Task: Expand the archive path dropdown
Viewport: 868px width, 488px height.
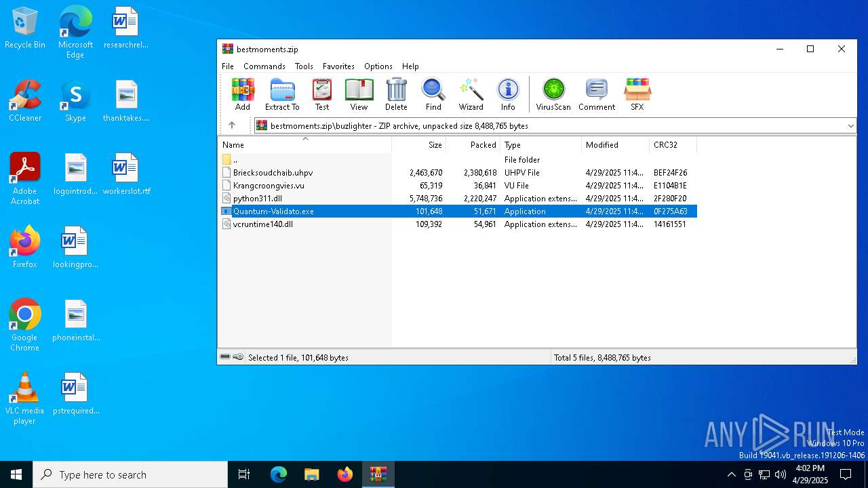Action: pyautogui.click(x=850, y=126)
